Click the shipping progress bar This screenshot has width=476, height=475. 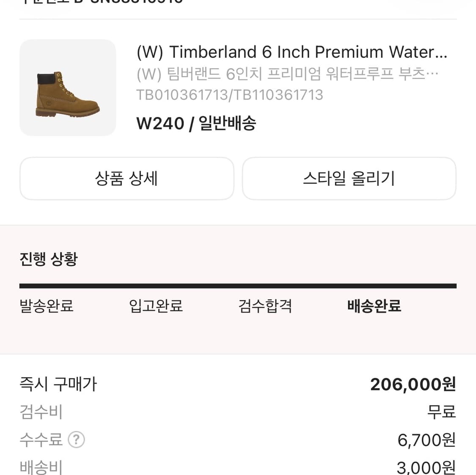[238, 283]
